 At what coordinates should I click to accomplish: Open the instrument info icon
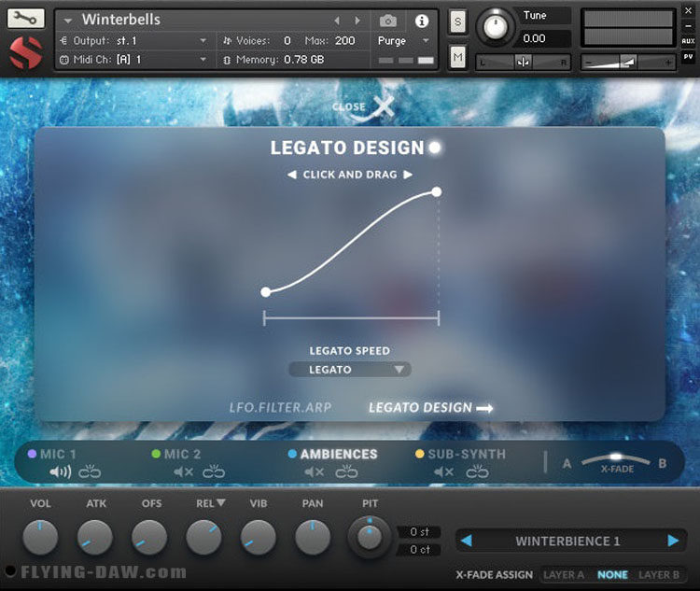[x=422, y=21]
